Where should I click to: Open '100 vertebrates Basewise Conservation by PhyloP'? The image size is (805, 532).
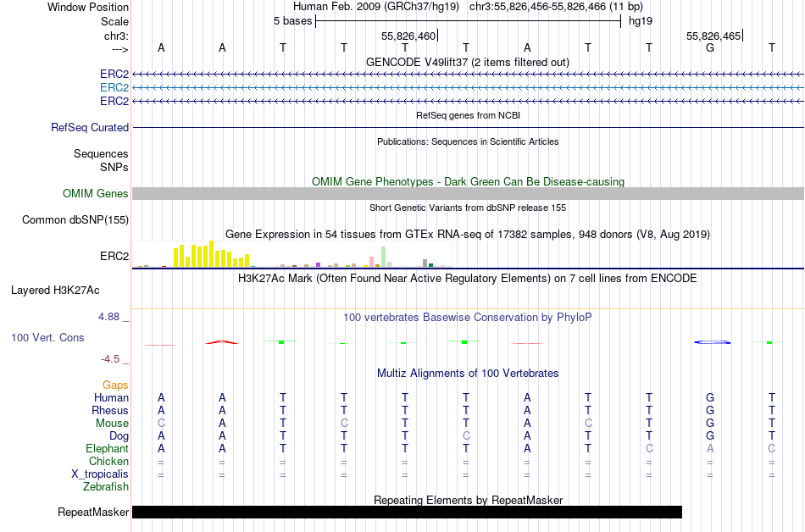point(468,318)
